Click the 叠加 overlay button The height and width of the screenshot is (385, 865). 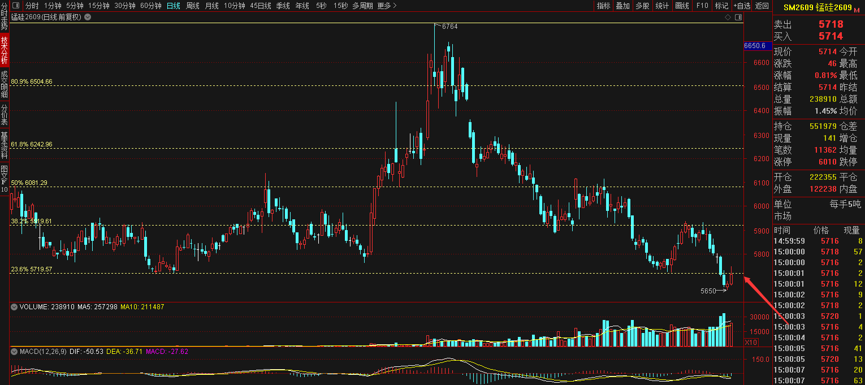tap(622, 6)
